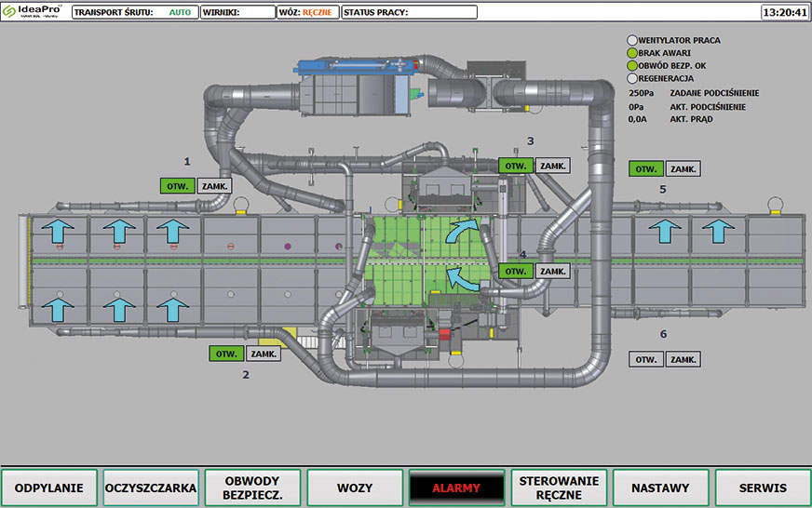This screenshot has height=508, width=812.
Task: Click the red component in lower machine
Action: pyautogui.click(x=443, y=333)
